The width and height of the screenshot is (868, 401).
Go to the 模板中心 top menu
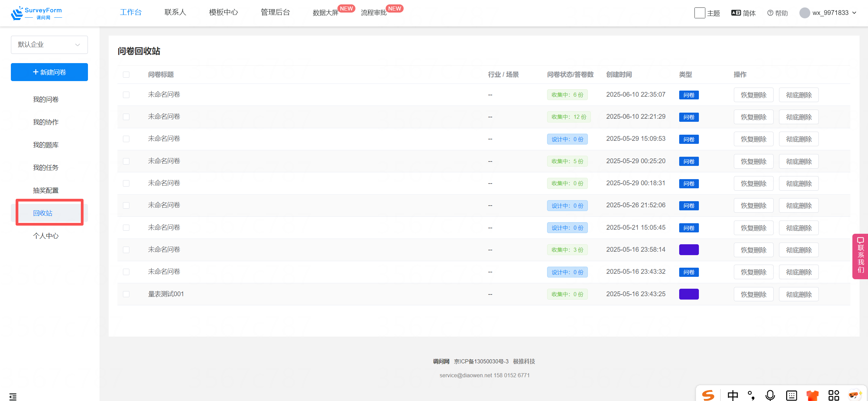pos(223,12)
